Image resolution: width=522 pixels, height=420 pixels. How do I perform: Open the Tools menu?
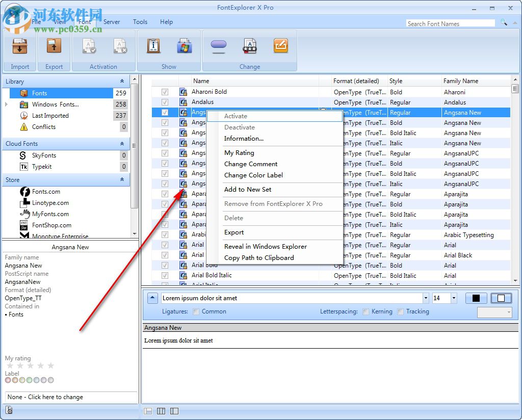pyautogui.click(x=140, y=22)
